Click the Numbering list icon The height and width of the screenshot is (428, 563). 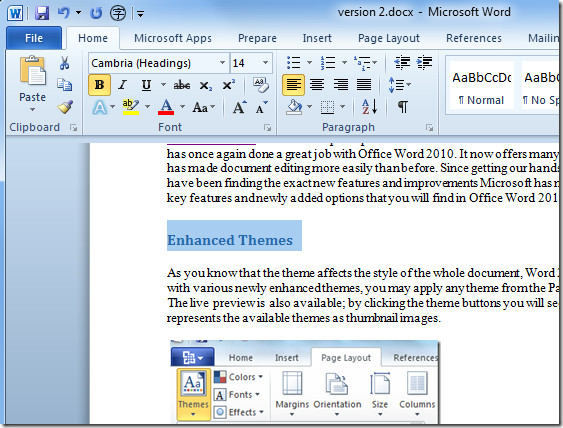(327, 63)
